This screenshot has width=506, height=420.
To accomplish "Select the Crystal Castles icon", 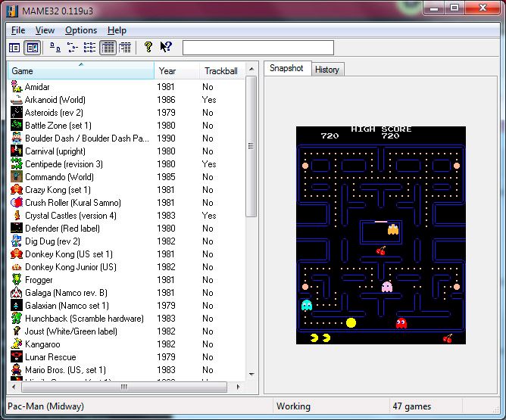I will click(x=17, y=216).
